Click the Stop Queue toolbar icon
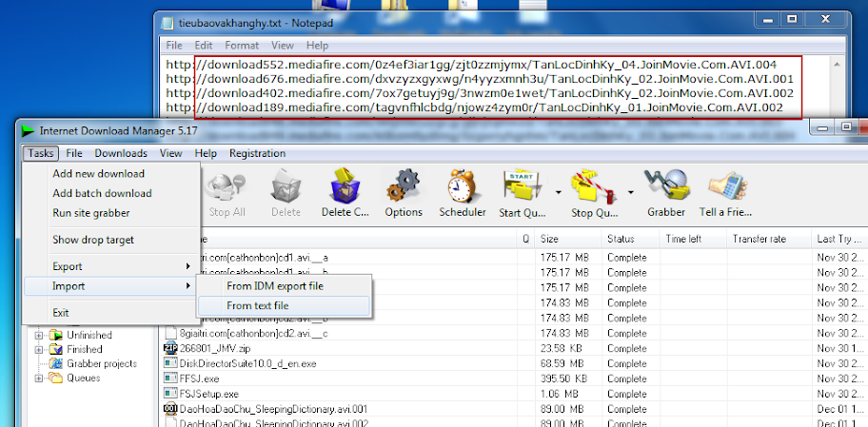Screen dimensions: 868x427 pyautogui.click(x=595, y=187)
